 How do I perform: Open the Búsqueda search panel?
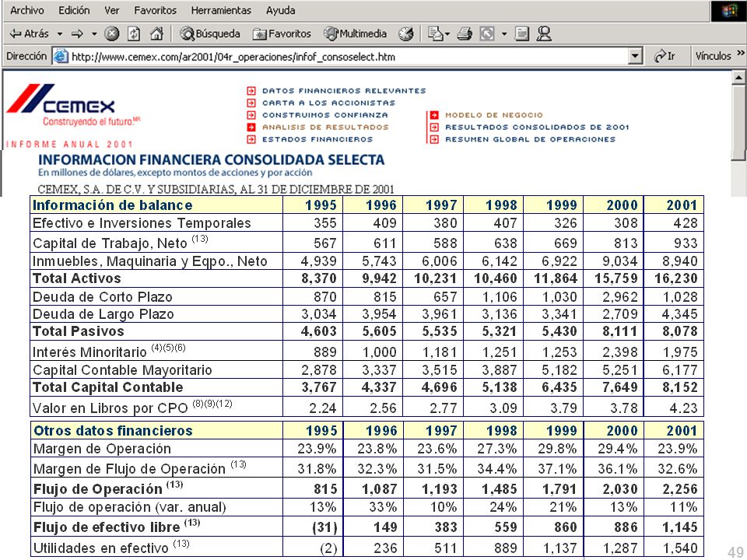209,33
